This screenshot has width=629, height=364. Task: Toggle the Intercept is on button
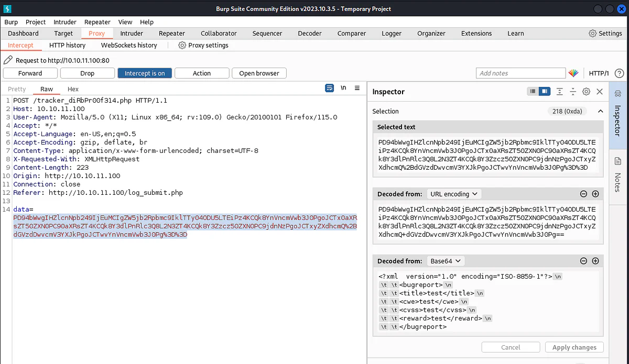coord(145,73)
